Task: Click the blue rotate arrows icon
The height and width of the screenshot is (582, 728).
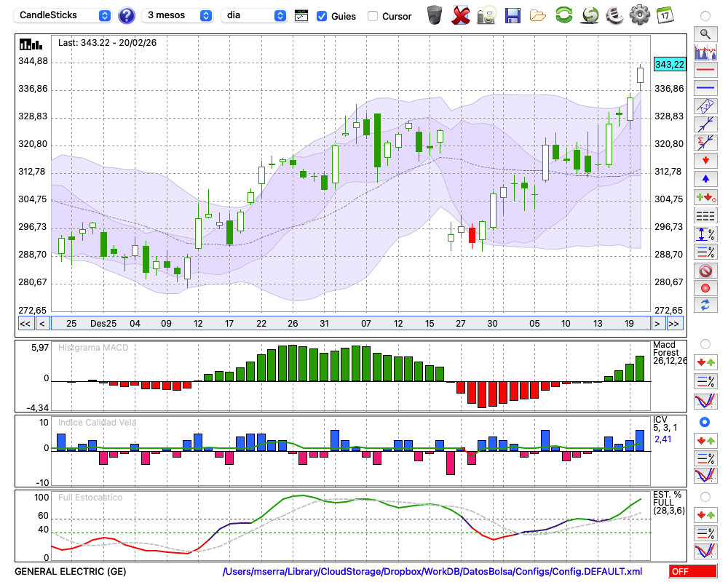Action: coord(705,305)
